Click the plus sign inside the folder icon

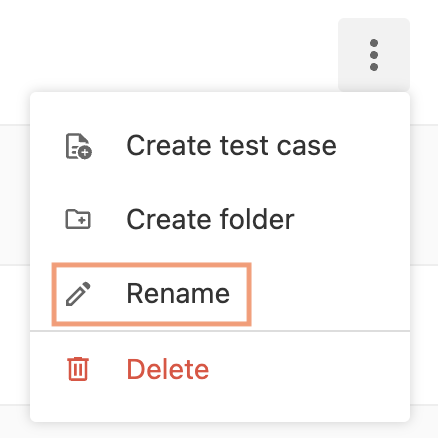tap(82, 220)
